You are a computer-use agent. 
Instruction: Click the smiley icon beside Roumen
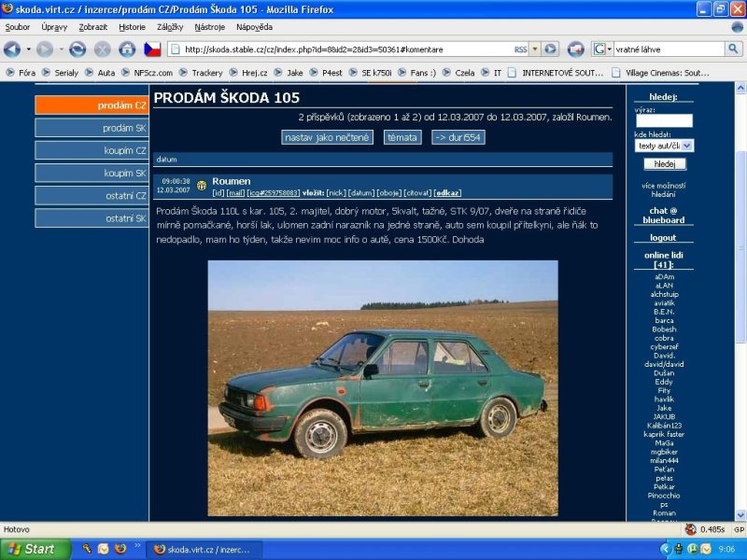pyautogui.click(x=201, y=185)
